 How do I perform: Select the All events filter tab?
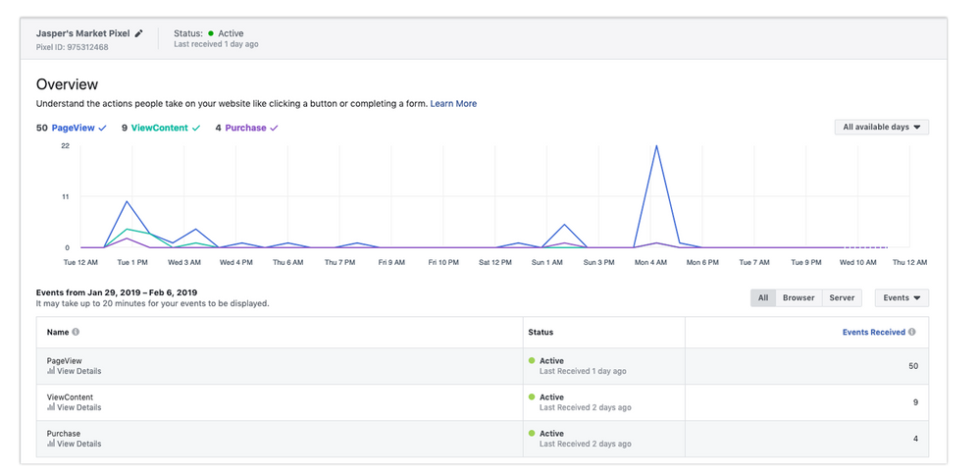pos(762,297)
